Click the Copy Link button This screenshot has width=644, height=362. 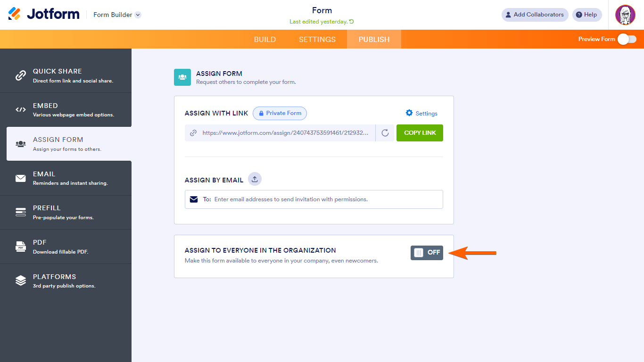click(x=419, y=133)
